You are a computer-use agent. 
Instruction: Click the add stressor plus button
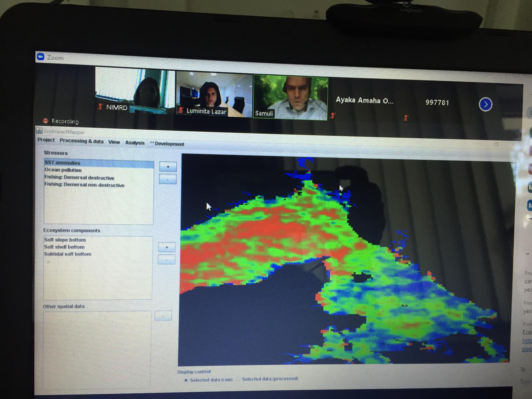point(168,167)
